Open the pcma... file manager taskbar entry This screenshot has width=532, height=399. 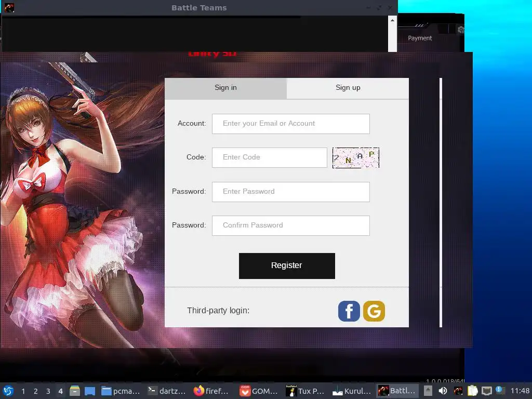(x=121, y=391)
